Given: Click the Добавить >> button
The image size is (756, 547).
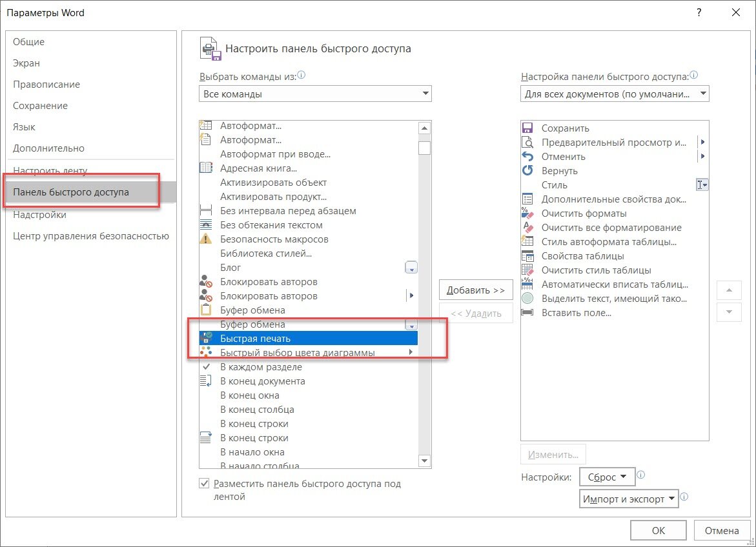Looking at the screenshot, I should pos(475,290).
